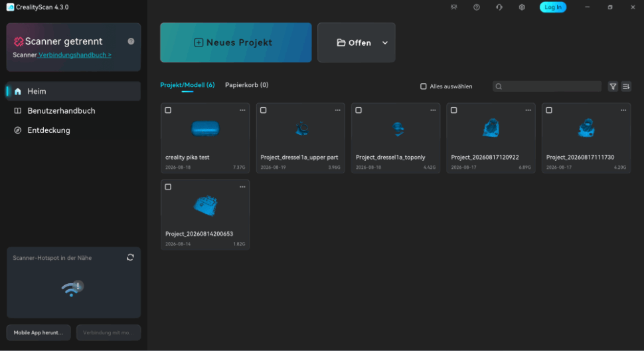Click Scanner-Hotspot in der Nähe label
Screen dimensions: 644x351
[x=52, y=258]
